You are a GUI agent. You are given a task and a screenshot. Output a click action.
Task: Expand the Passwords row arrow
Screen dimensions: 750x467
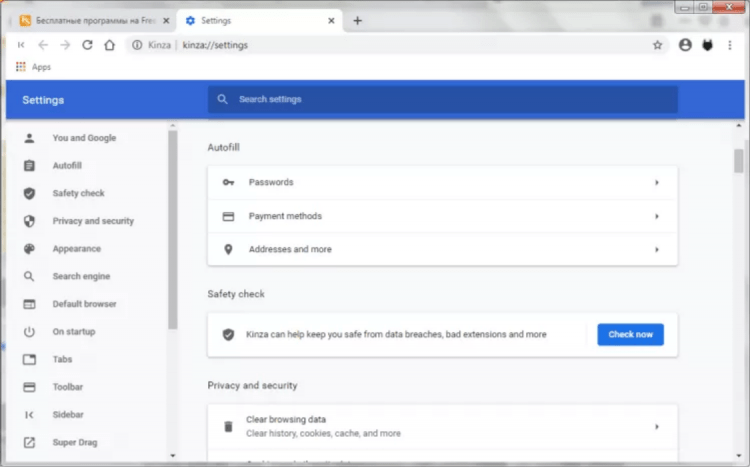[657, 182]
